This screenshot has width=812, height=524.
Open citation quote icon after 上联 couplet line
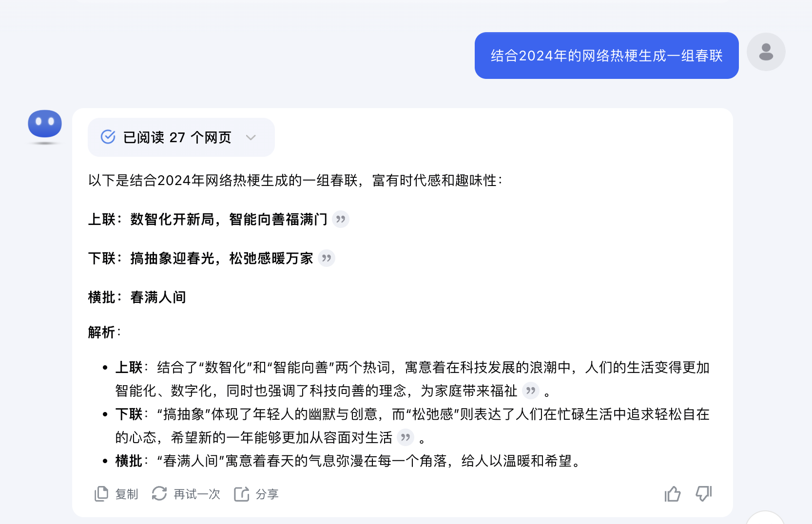[341, 219]
